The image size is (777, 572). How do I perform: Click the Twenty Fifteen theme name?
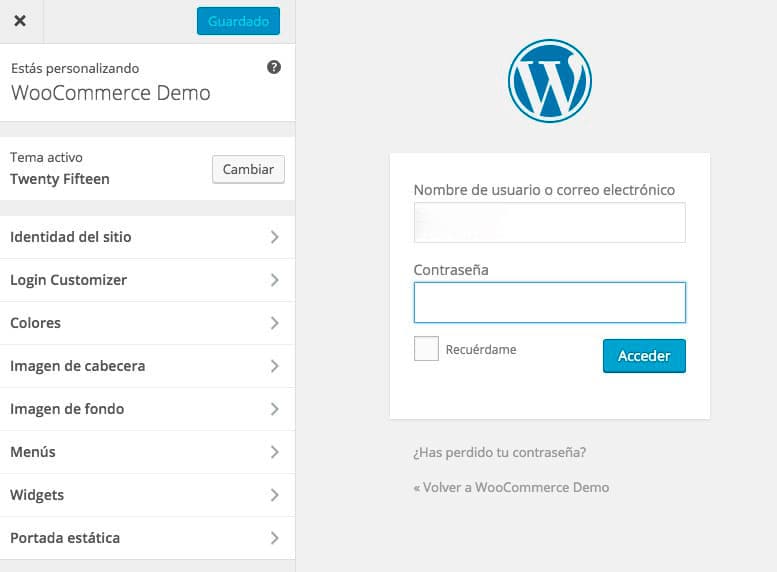pos(60,179)
